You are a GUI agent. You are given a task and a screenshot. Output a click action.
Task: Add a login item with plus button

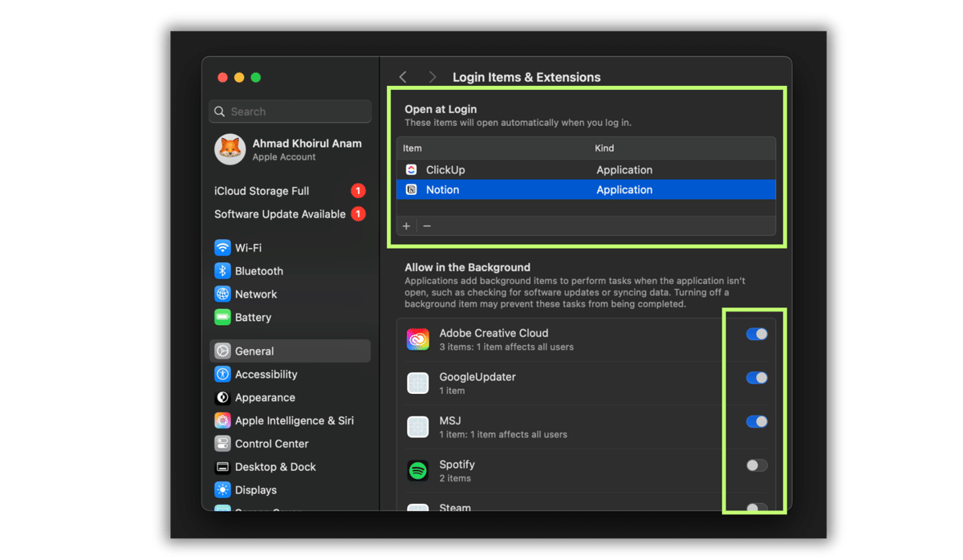[x=407, y=226]
